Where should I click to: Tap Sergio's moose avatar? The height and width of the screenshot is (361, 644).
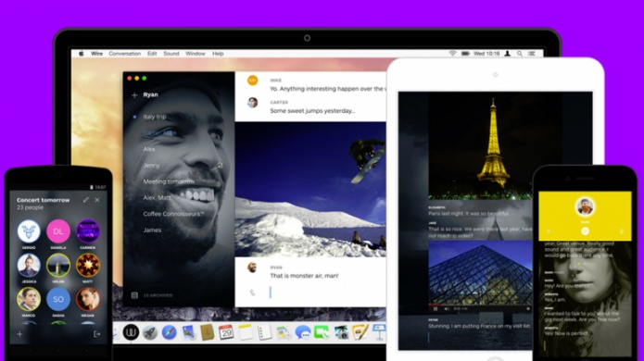[29, 231]
